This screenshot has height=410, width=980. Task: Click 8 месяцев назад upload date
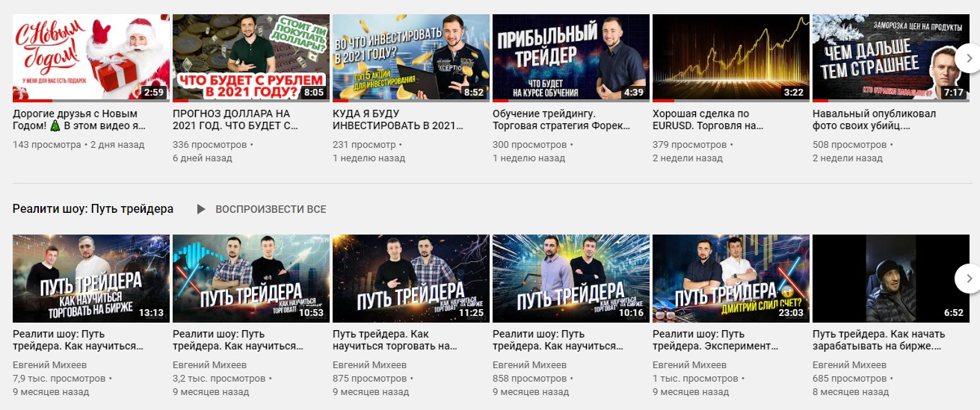click(x=851, y=391)
